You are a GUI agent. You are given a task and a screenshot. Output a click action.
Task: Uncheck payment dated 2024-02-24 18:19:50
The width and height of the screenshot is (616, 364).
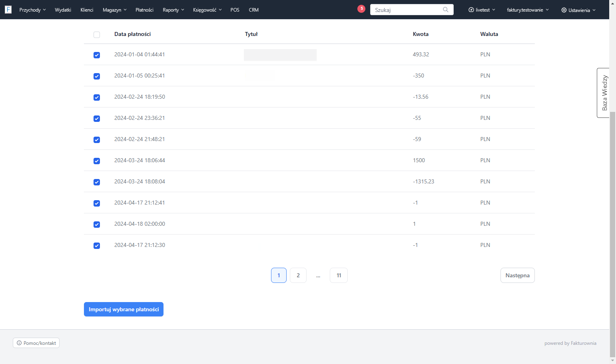click(x=97, y=97)
